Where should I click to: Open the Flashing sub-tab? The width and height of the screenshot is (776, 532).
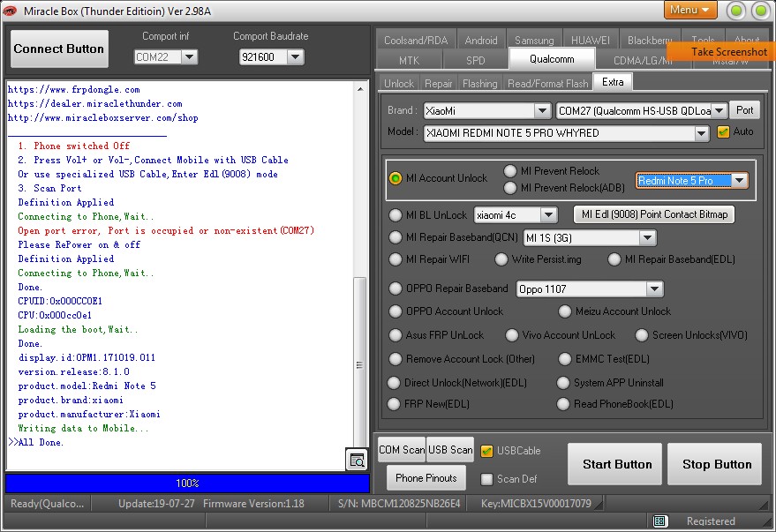click(479, 84)
